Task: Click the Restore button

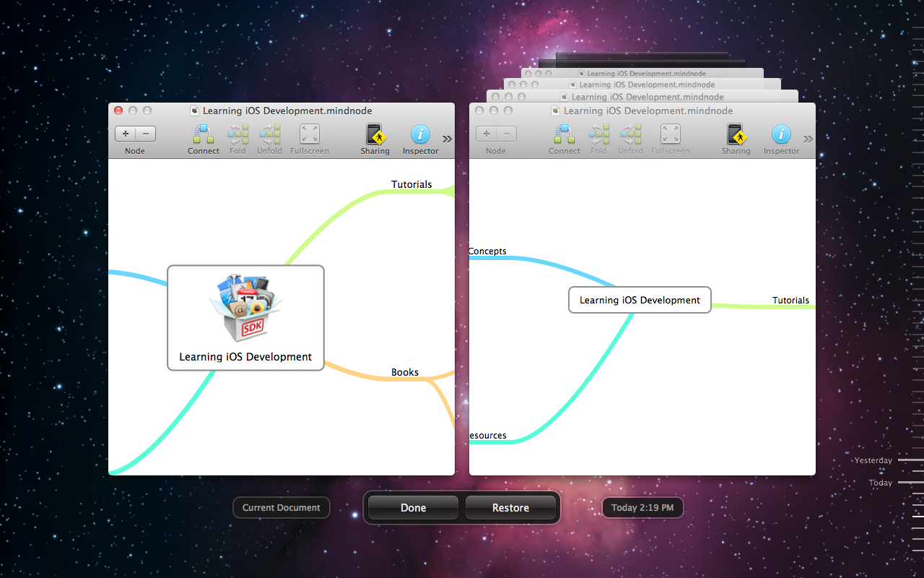Action: tap(510, 508)
